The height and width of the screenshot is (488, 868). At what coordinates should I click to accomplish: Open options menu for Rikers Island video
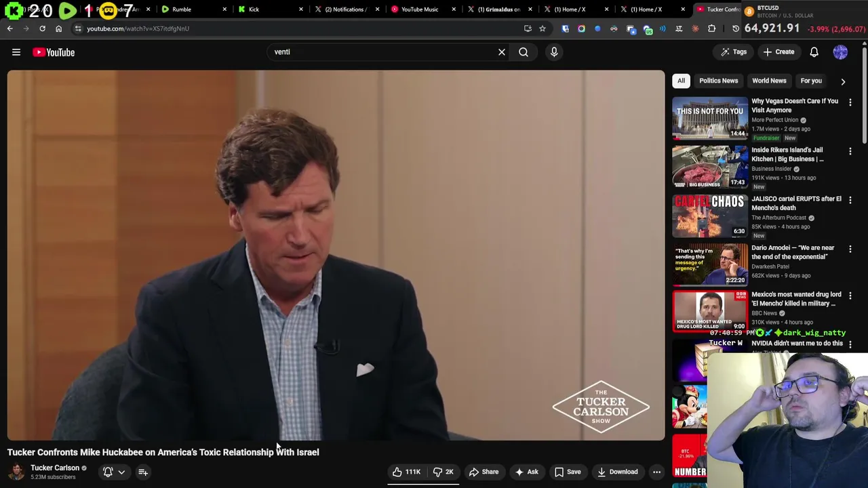(850, 151)
